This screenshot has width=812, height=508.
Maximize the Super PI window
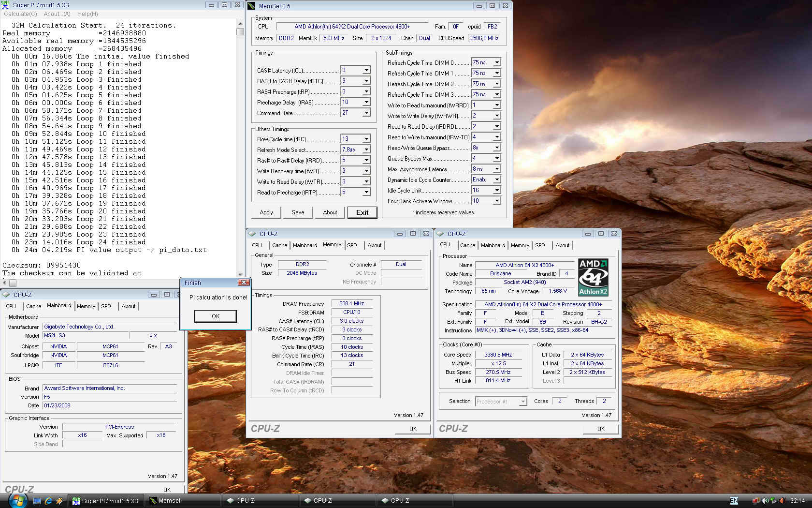point(224,5)
